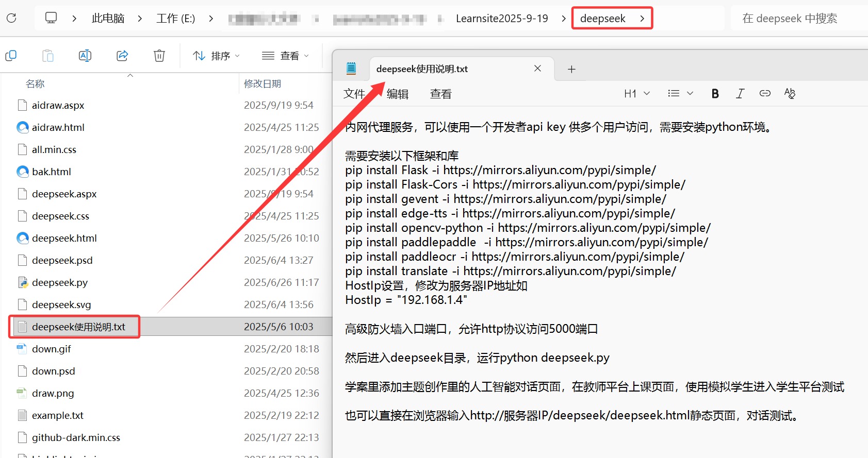The image size is (868, 458).
Task: Open the 排序 sort dropdown
Action: coord(216,56)
